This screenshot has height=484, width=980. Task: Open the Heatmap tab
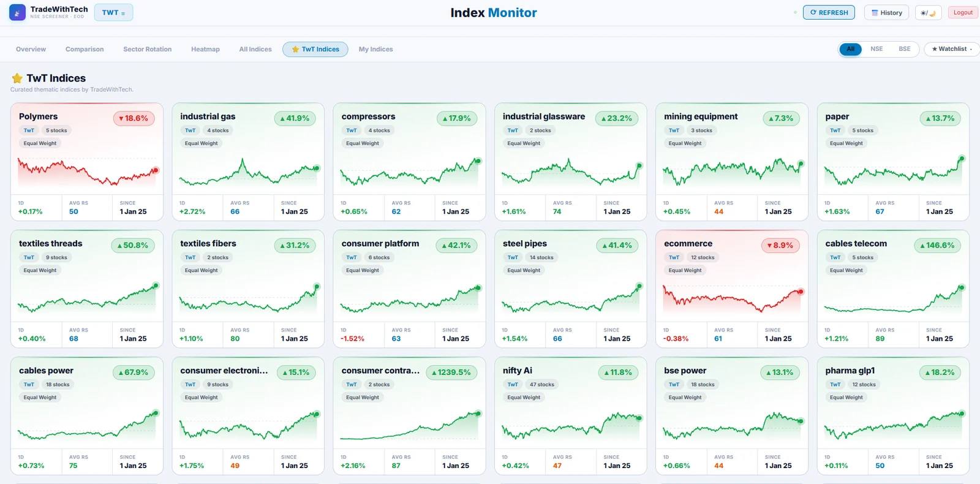pyautogui.click(x=205, y=49)
